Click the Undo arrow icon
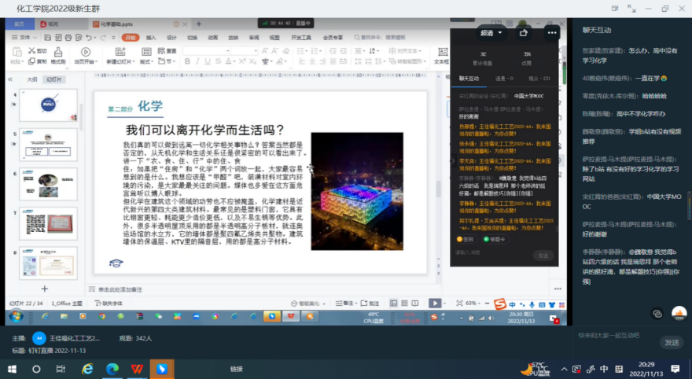This screenshot has height=380, width=693. point(89,38)
